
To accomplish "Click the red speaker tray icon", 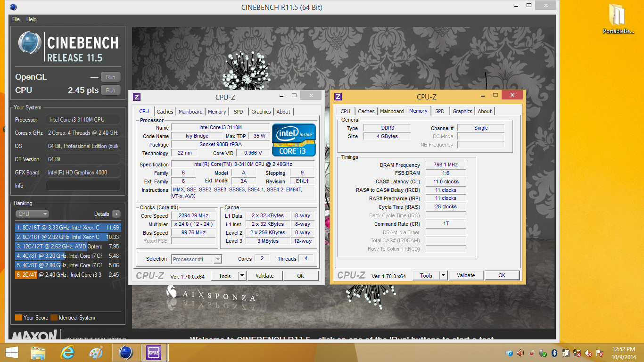I will tap(520, 353).
